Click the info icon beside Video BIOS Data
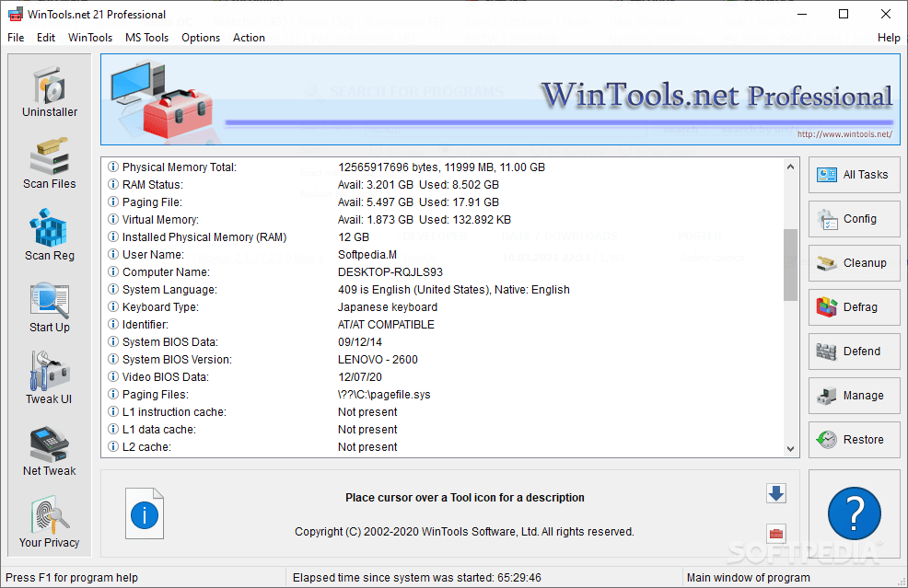Viewport: 908px width, 588px height. 113,376
